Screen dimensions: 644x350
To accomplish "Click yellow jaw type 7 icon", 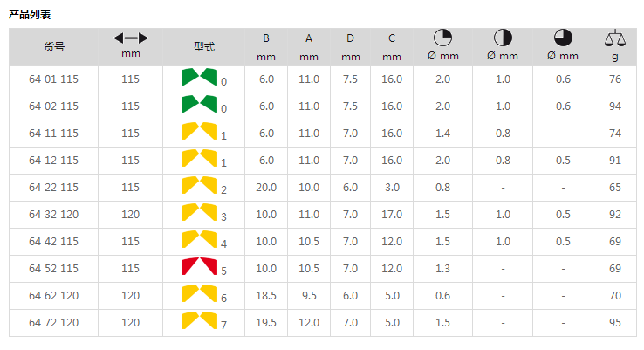I will (x=199, y=320).
